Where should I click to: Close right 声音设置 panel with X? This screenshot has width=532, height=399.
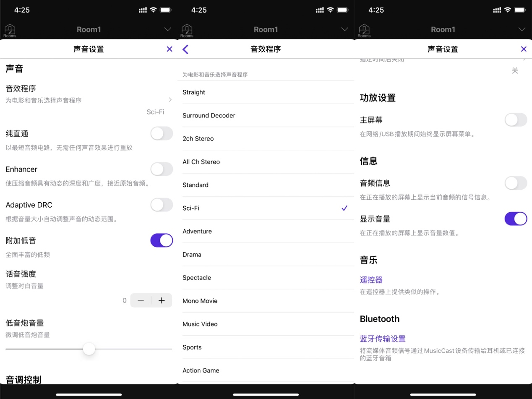pos(524,49)
